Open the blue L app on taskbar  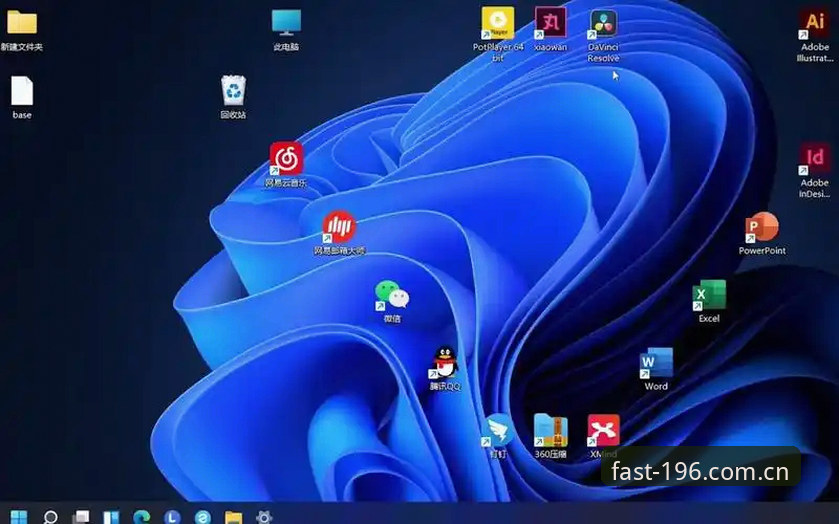(172, 517)
